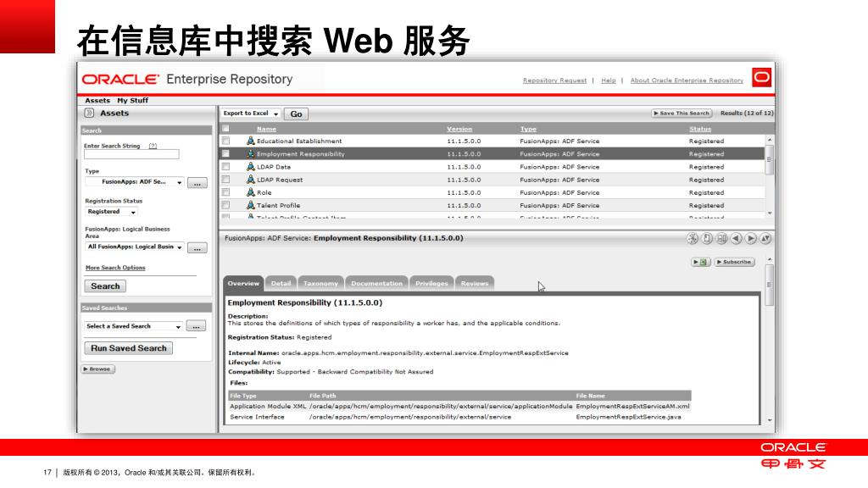This screenshot has height=488, width=868.
Task: Click the results list vertical scrollbar
Action: pos(770,160)
